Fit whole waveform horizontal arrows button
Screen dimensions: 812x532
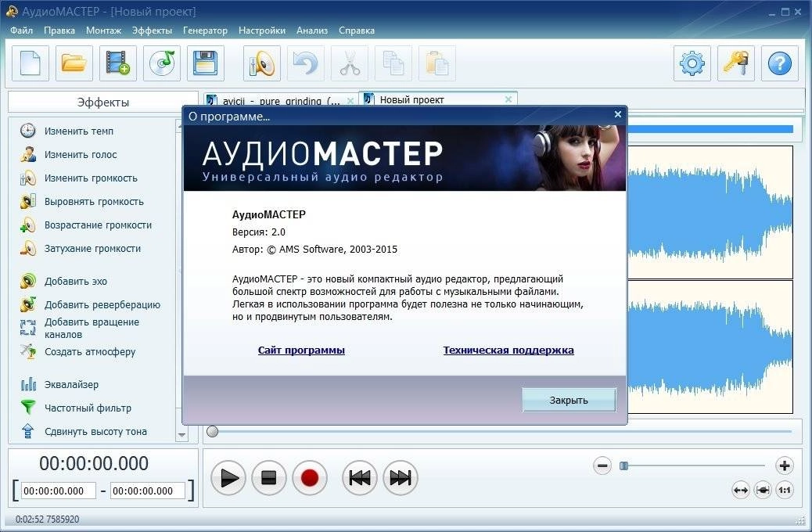(x=741, y=490)
